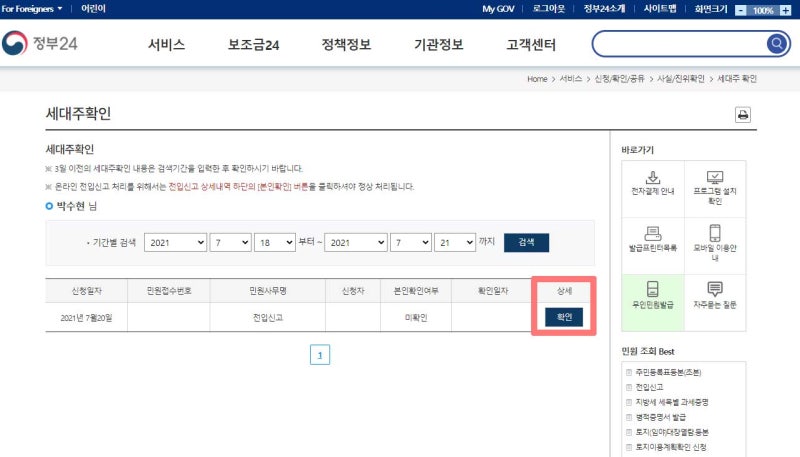Click 사실/진위확인 in breadcrumb
Viewport: 800px width, 457px height.
(x=681, y=79)
